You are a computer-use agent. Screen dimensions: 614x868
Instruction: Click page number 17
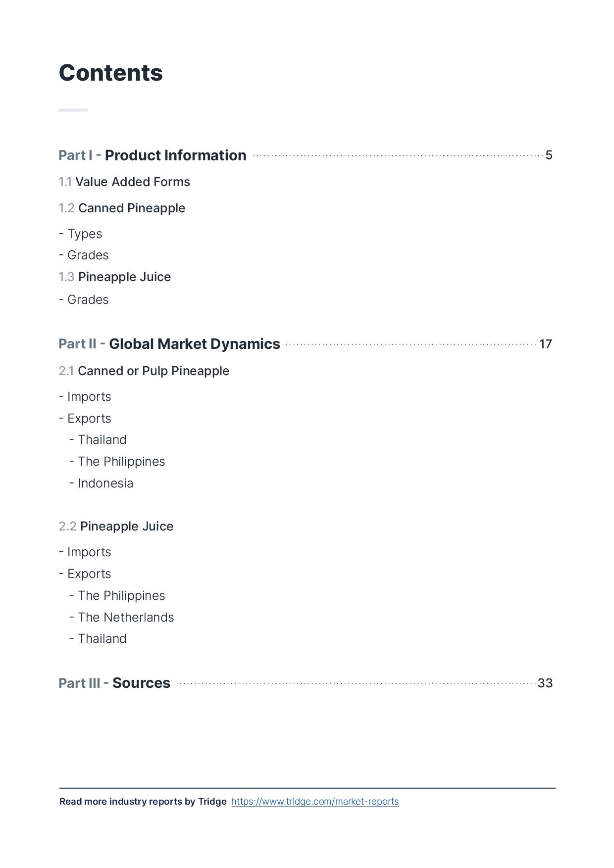545,344
